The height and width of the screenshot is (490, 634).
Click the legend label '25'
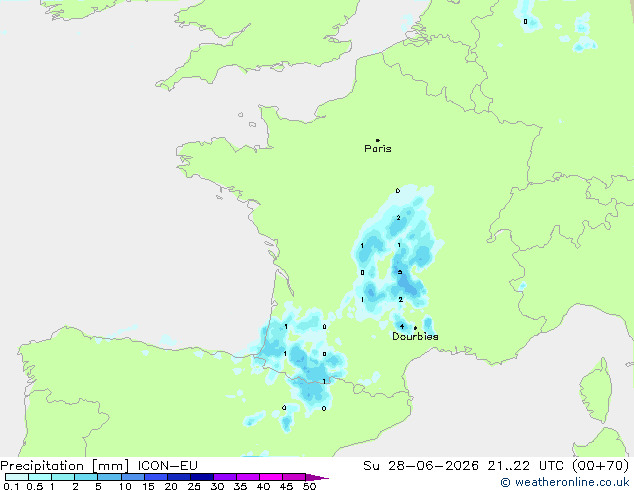pyautogui.click(x=194, y=486)
